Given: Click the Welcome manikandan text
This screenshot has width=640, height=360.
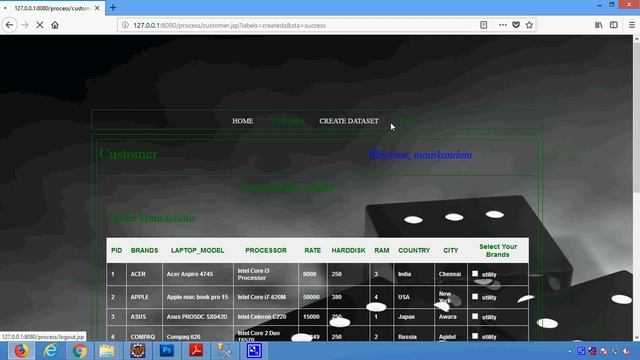Looking at the screenshot, I should (x=420, y=155).
